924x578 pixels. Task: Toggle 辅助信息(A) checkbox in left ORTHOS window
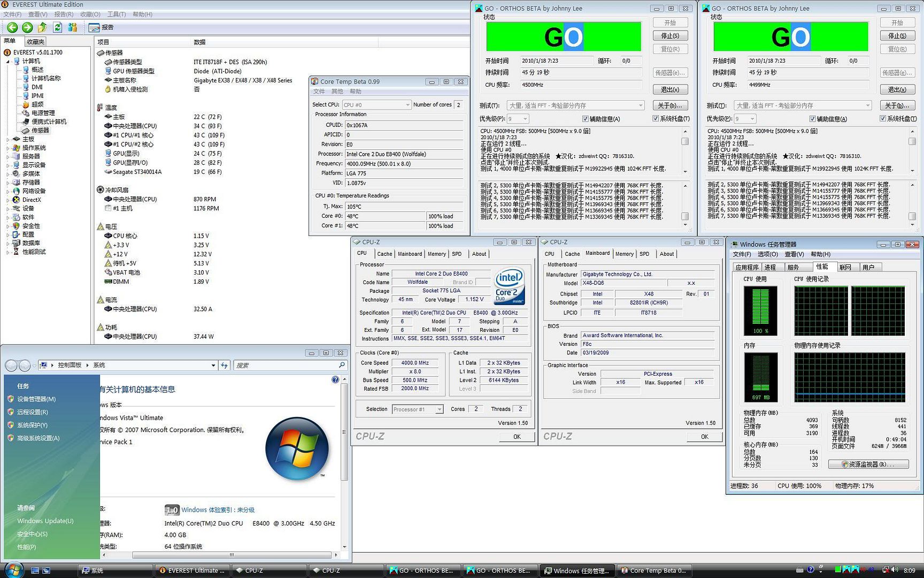pyautogui.click(x=586, y=119)
